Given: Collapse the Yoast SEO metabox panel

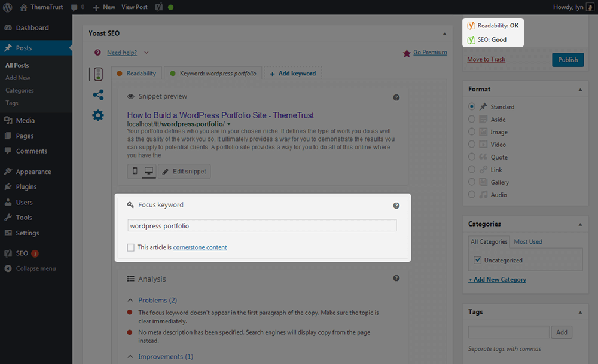Looking at the screenshot, I should click(444, 34).
